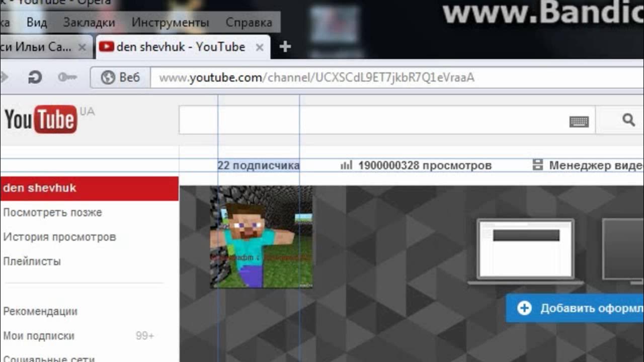The image size is (644, 362).
Task: Click the laptop preview image in the banner
Action: [526, 251]
